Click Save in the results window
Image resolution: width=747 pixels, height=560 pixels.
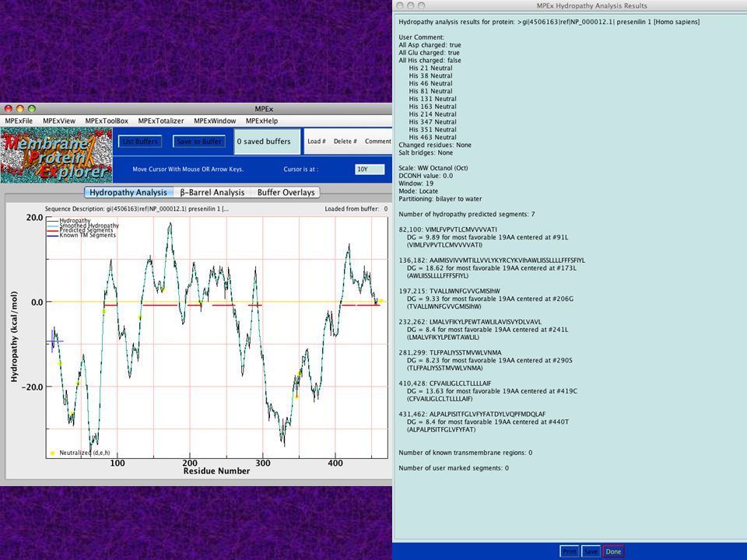pyautogui.click(x=591, y=551)
